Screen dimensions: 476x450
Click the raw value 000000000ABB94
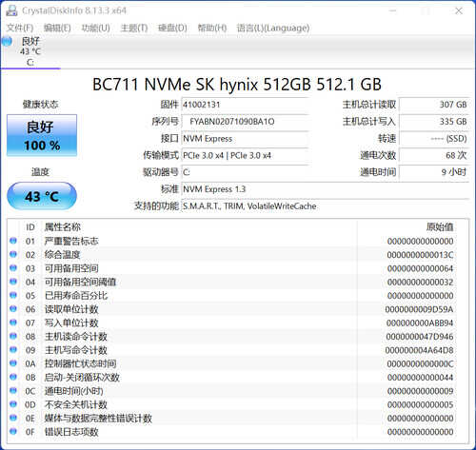[420, 323]
